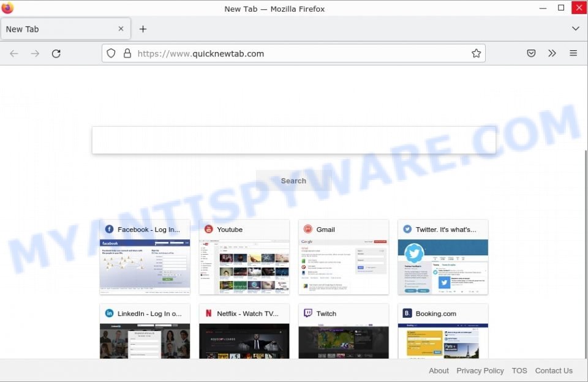Bookmark this page with the star

tap(477, 53)
